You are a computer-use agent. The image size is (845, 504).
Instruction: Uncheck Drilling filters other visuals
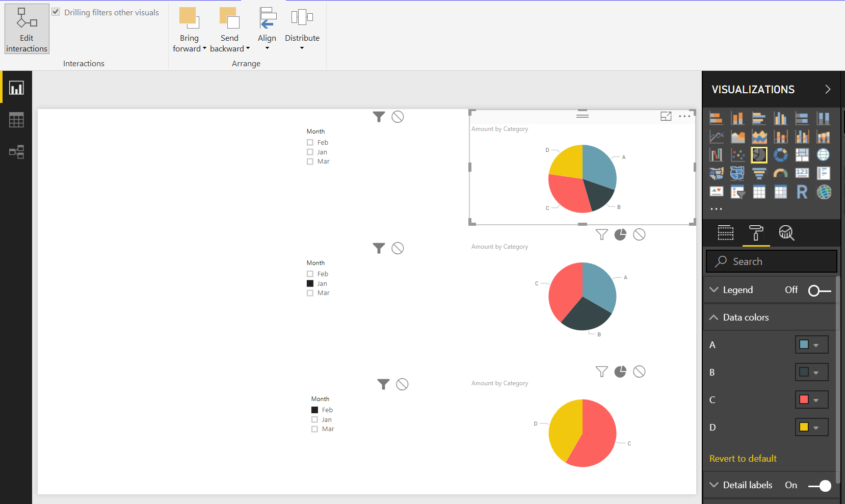pyautogui.click(x=56, y=12)
